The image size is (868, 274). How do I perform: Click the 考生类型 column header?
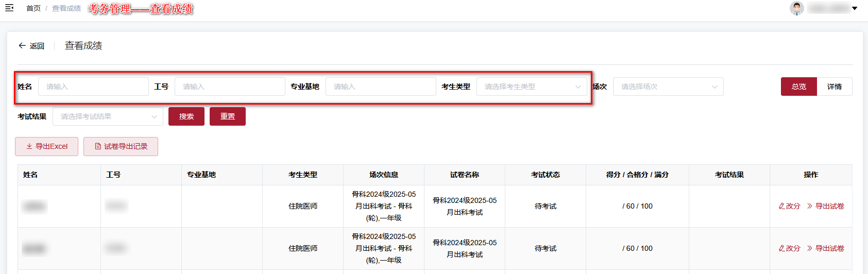(x=303, y=175)
